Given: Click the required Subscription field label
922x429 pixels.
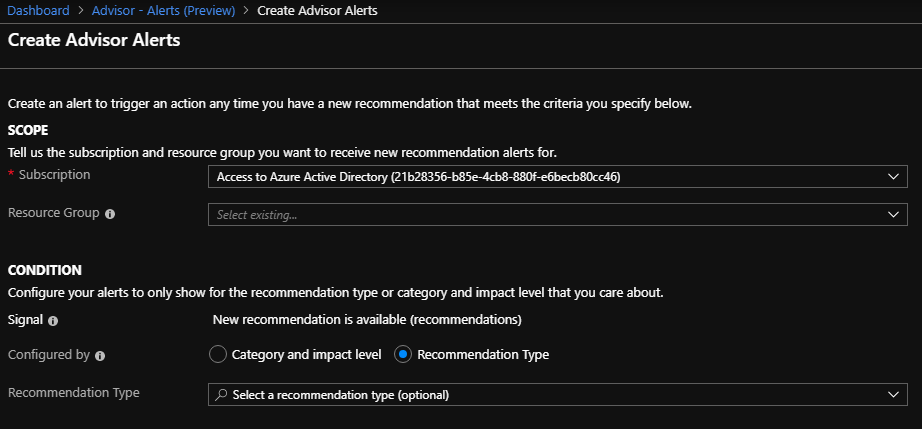Looking at the screenshot, I should pyautogui.click(x=54, y=175).
